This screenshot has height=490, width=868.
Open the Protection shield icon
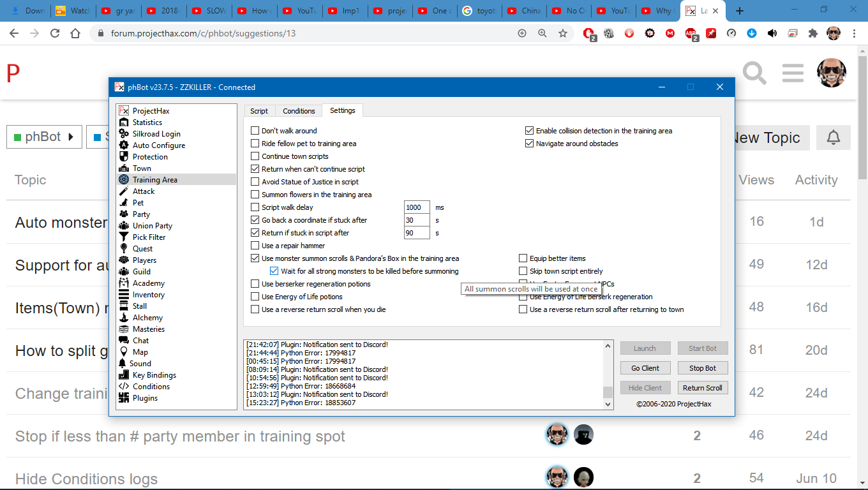[x=124, y=157]
